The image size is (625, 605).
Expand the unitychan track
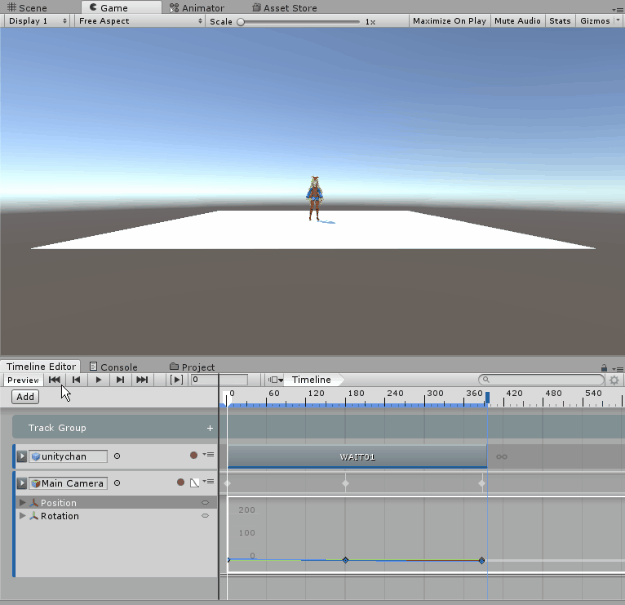coord(22,456)
